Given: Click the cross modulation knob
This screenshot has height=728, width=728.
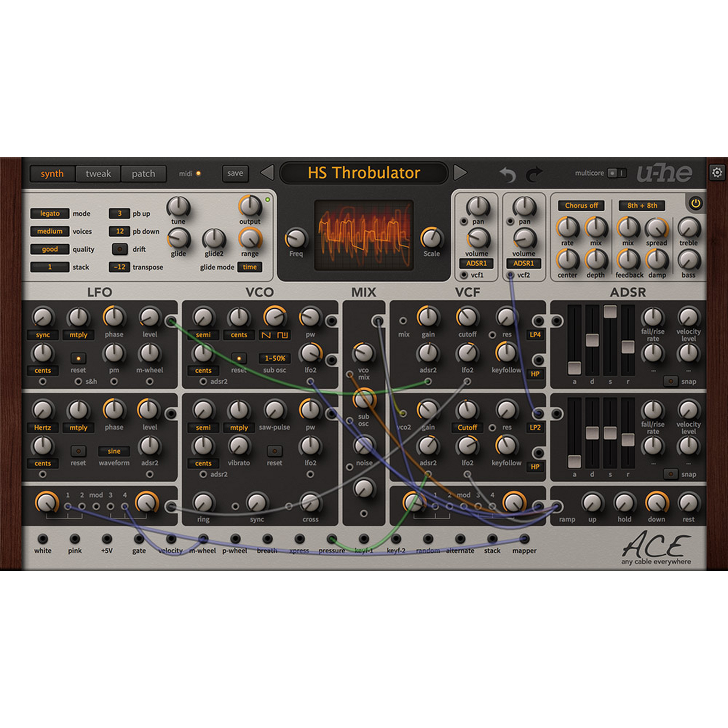Looking at the screenshot, I should [x=311, y=503].
